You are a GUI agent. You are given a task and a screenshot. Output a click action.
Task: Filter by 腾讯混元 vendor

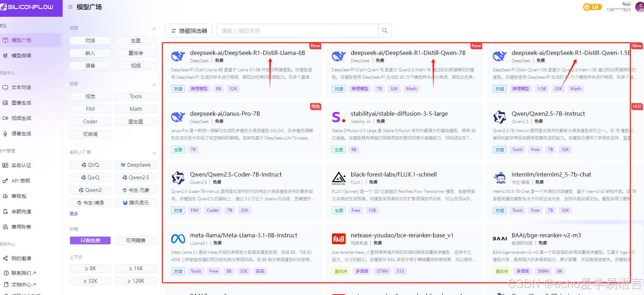point(136,203)
